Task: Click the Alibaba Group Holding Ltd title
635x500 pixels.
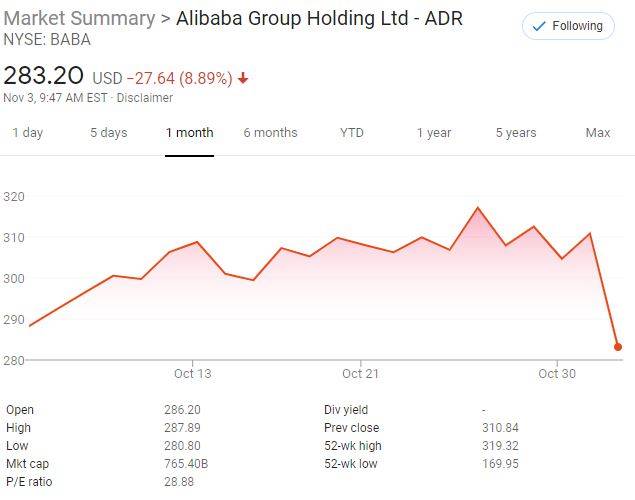Action: [319, 19]
